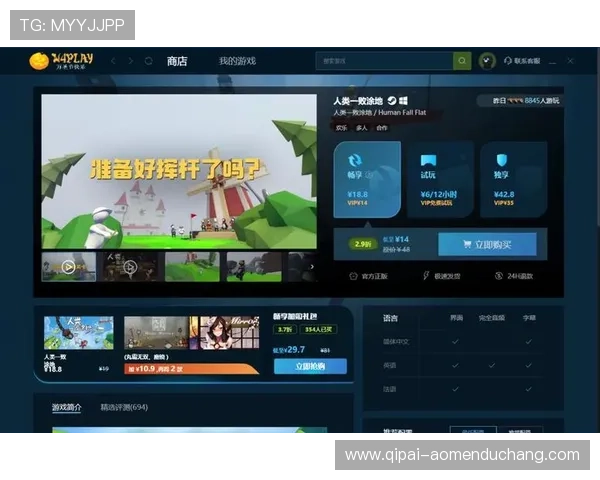The height and width of the screenshot is (480, 600).
Task: Play the second video thumbnail
Action: 130,267
